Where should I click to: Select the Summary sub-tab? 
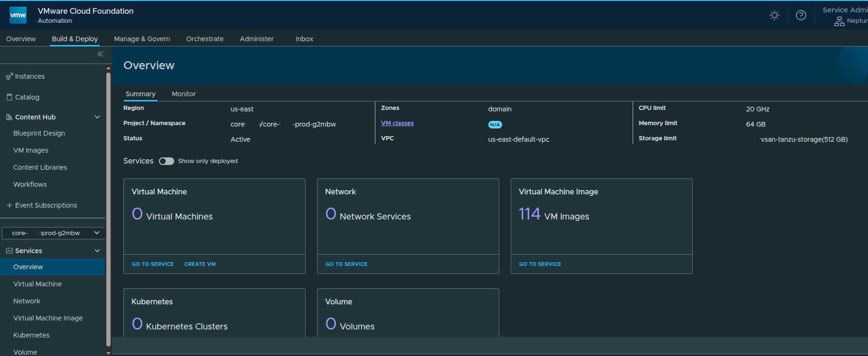coord(140,94)
